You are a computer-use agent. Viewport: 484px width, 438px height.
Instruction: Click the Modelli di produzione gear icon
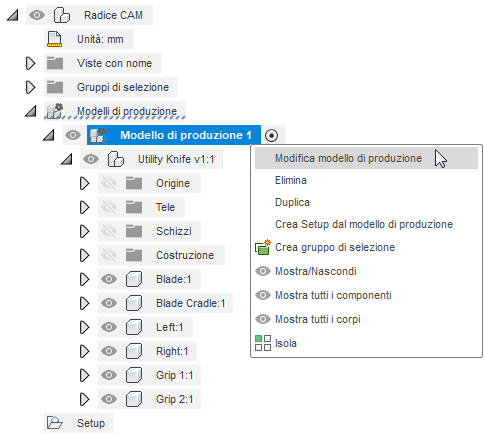pos(55,111)
